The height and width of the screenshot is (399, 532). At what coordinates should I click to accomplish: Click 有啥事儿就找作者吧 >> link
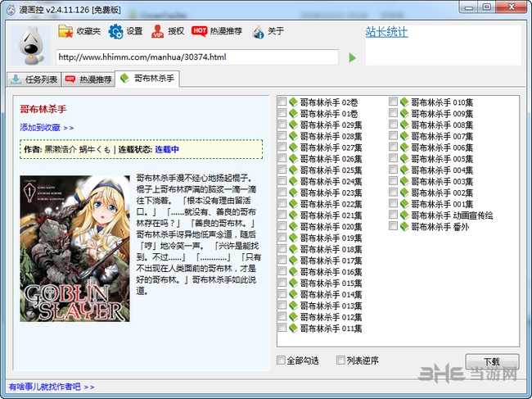coord(52,387)
